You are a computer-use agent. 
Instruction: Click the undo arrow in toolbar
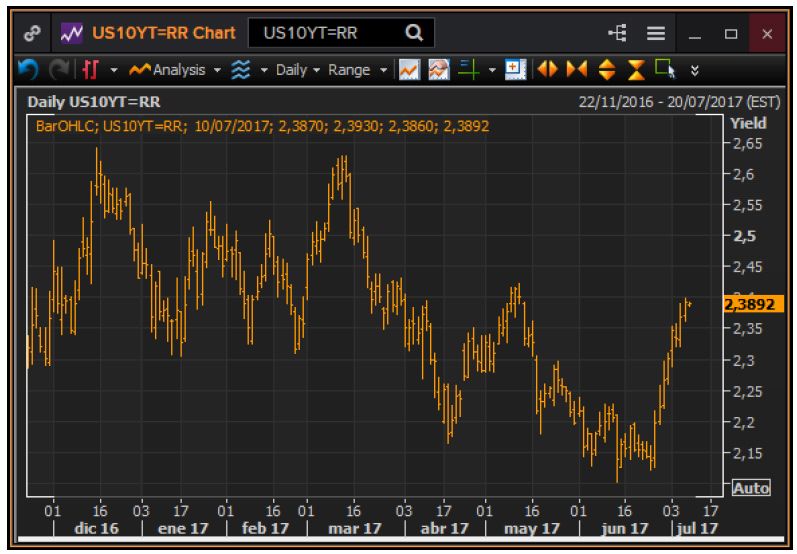click(29, 70)
